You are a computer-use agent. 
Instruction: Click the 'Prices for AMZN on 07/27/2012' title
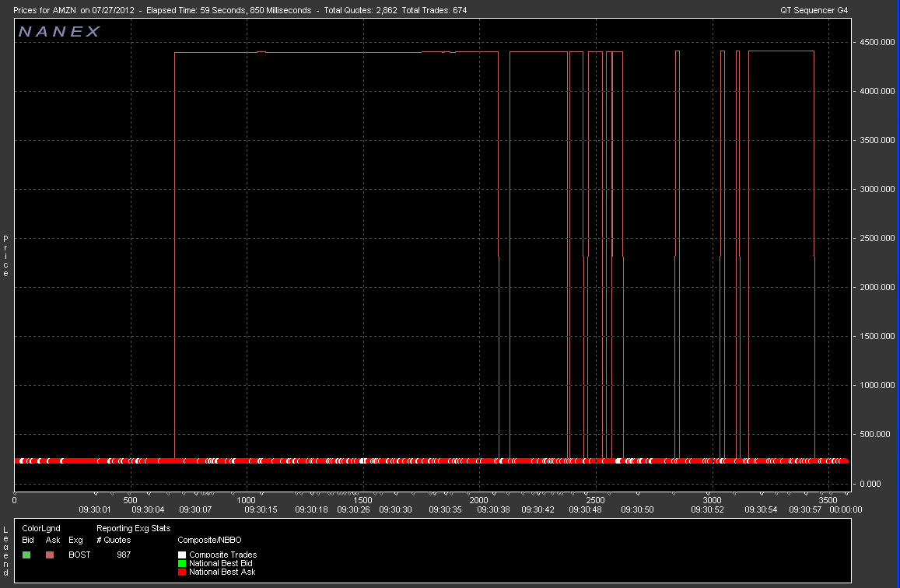click(73, 10)
